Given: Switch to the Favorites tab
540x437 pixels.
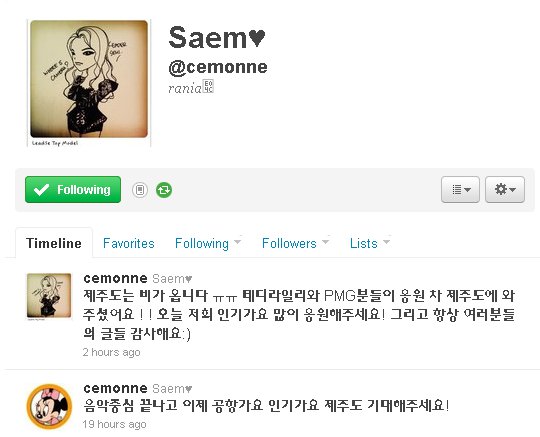Looking at the screenshot, I should [129, 243].
